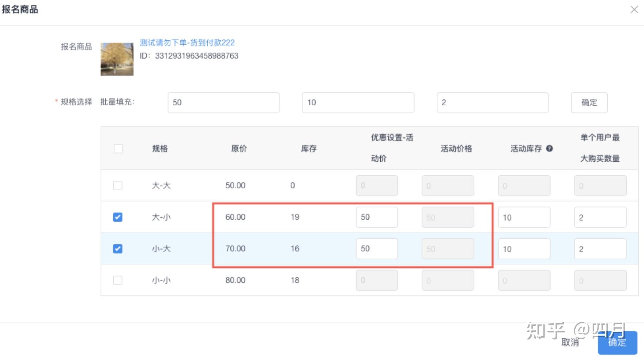Focus the batch-fill price field showing 50

pos(223,102)
